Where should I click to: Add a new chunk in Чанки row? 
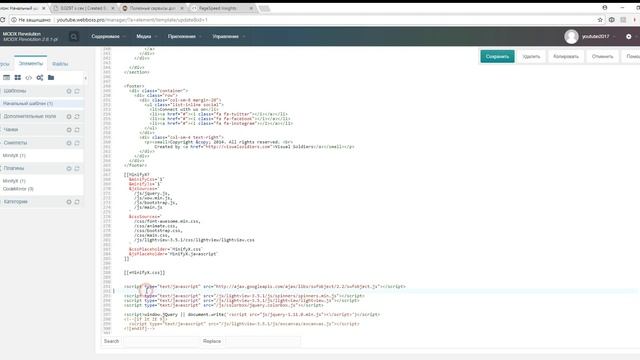[x=69, y=130]
